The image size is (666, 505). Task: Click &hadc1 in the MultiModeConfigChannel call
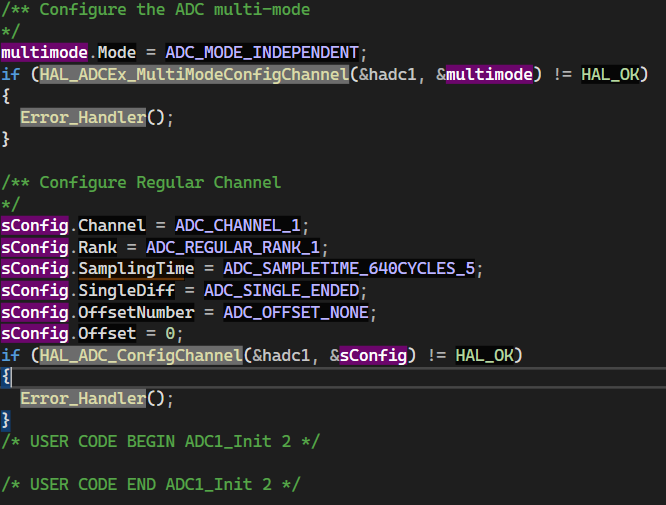pos(387,74)
